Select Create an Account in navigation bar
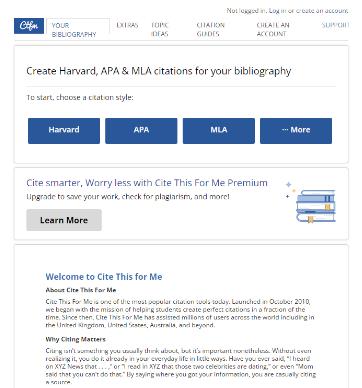 pyautogui.click(x=273, y=29)
